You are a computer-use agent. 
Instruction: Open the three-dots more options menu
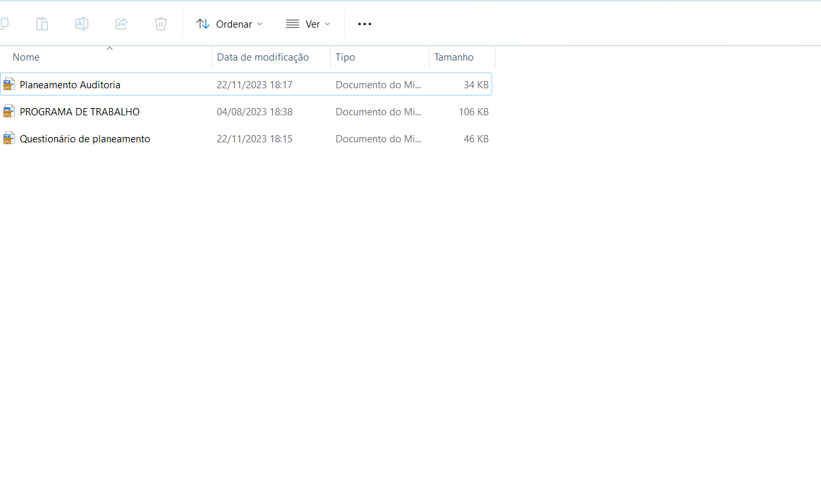coord(364,24)
